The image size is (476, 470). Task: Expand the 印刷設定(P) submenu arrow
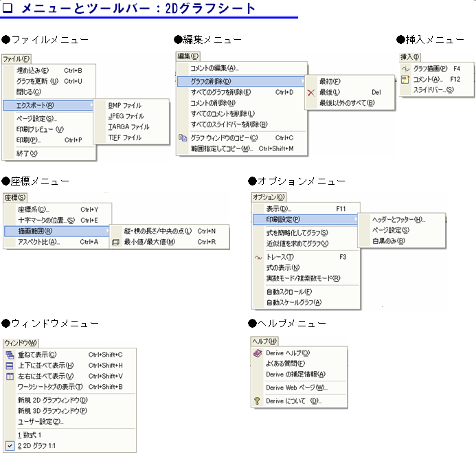(356, 219)
